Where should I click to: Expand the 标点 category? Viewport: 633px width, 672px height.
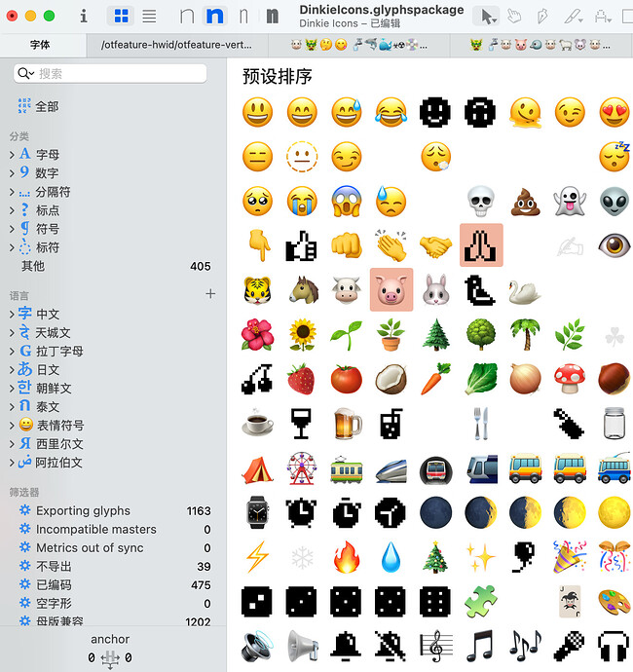tap(12, 210)
